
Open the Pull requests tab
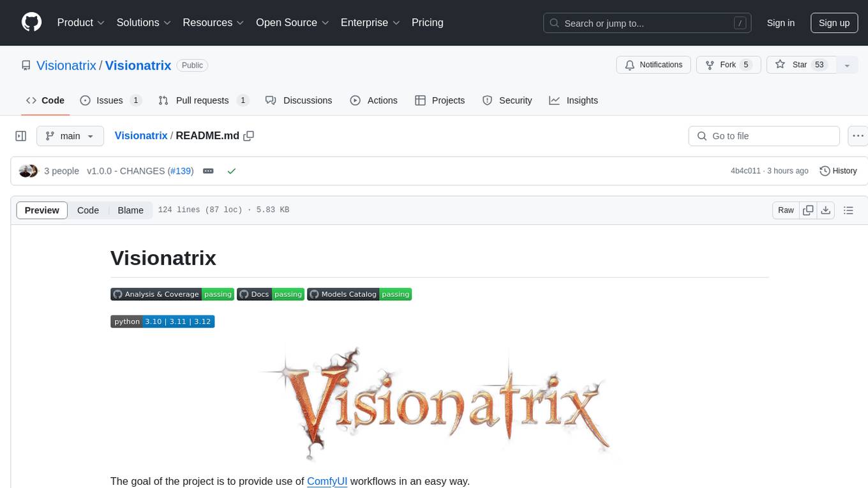(x=204, y=100)
